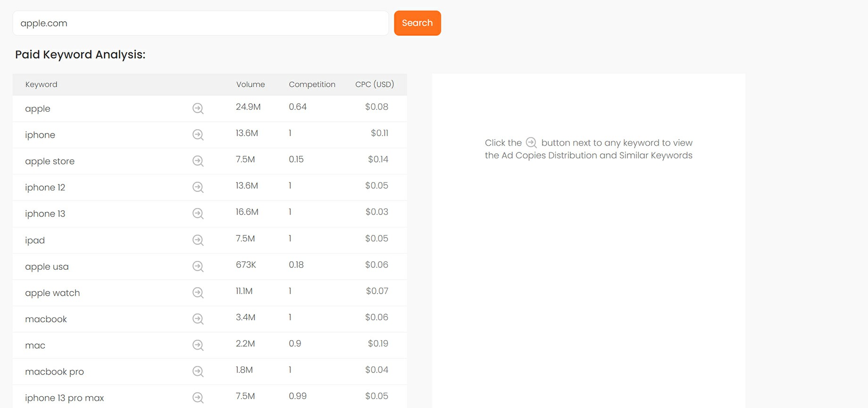The image size is (868, 408).
Task: Click competition value 0.99 for iphone 13 pro max
Action: 298,396
